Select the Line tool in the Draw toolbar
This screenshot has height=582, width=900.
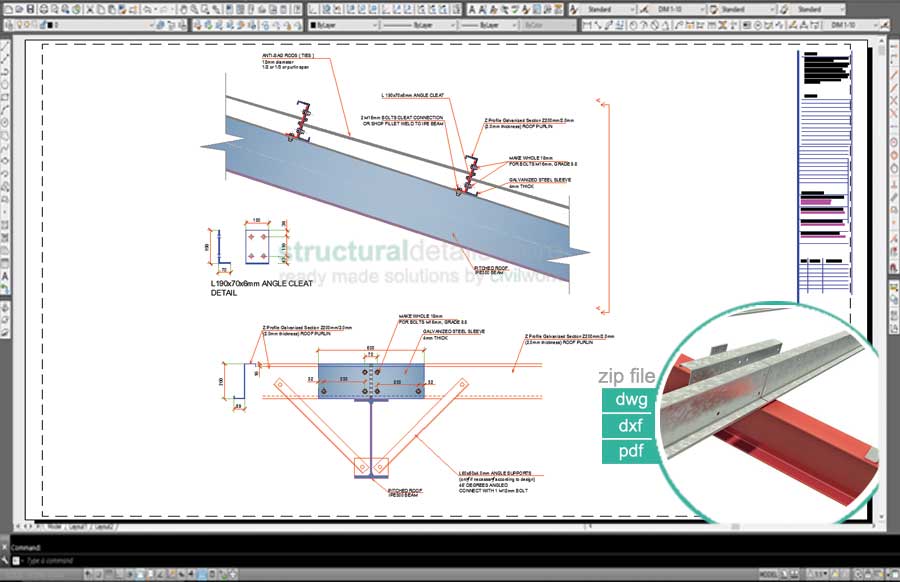pyautogui.click(x=7, y=48)
